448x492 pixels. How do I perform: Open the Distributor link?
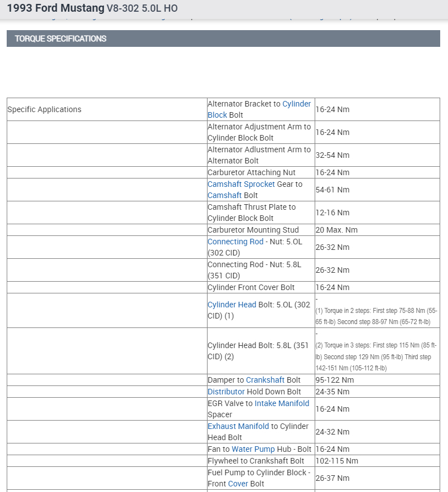226,392
